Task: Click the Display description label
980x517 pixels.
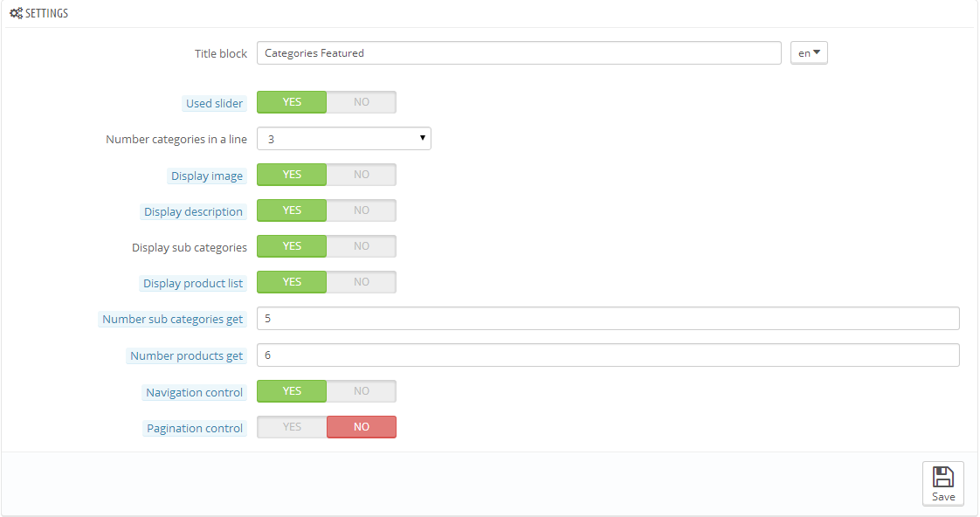Action: pos(193,212)
